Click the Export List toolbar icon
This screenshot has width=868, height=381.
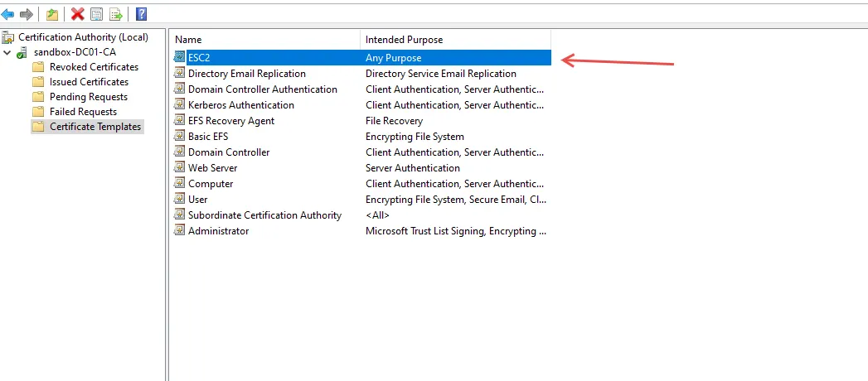(x=116, y=14)
